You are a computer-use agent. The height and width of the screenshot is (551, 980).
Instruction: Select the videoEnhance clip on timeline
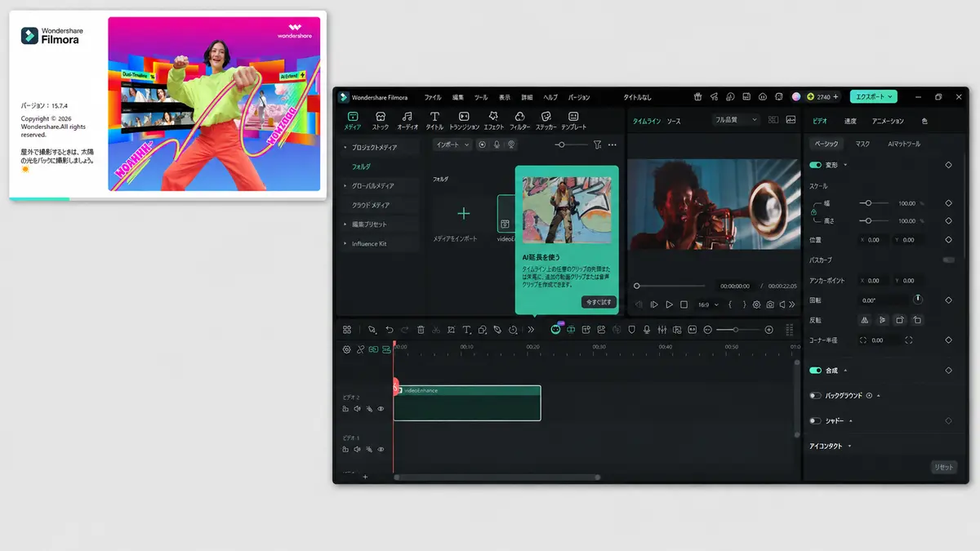[x=467, y=403]
